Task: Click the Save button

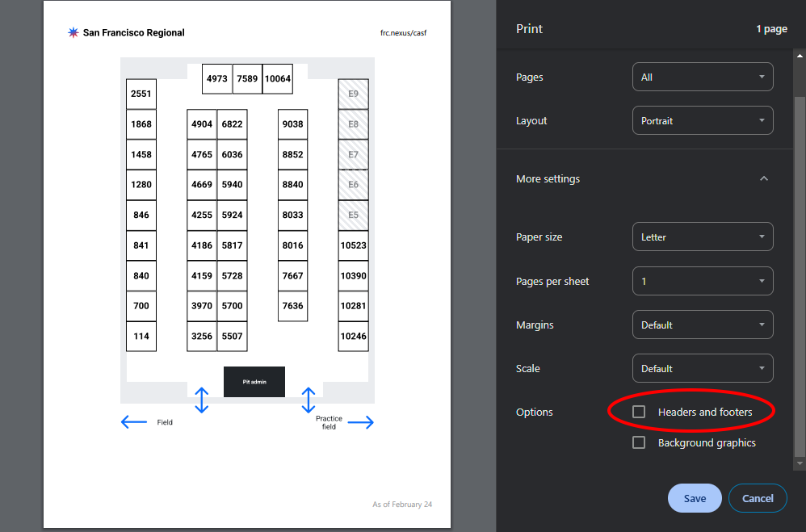Action: [695, 498]
